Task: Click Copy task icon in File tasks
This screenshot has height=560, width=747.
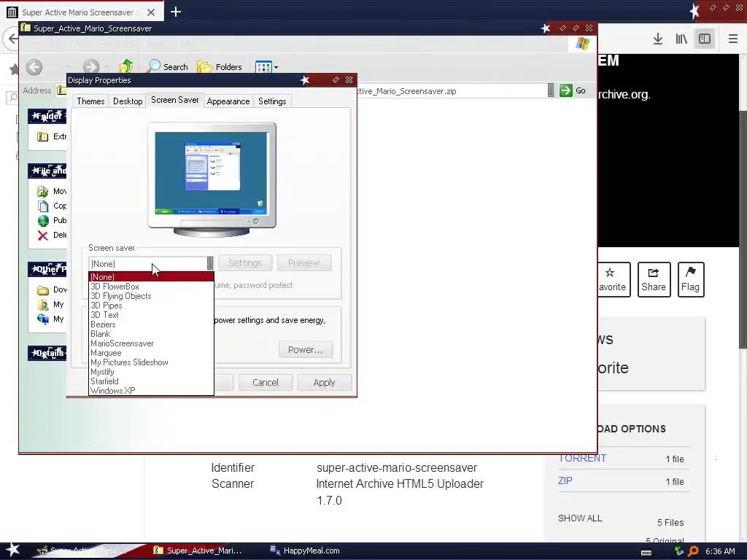Action: point(43,206)
